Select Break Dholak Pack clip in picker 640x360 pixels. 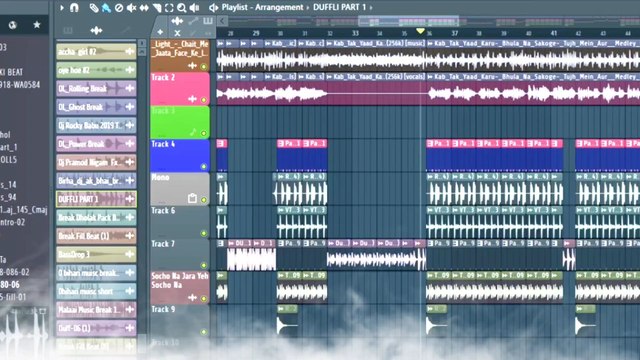tap(96, 218)
